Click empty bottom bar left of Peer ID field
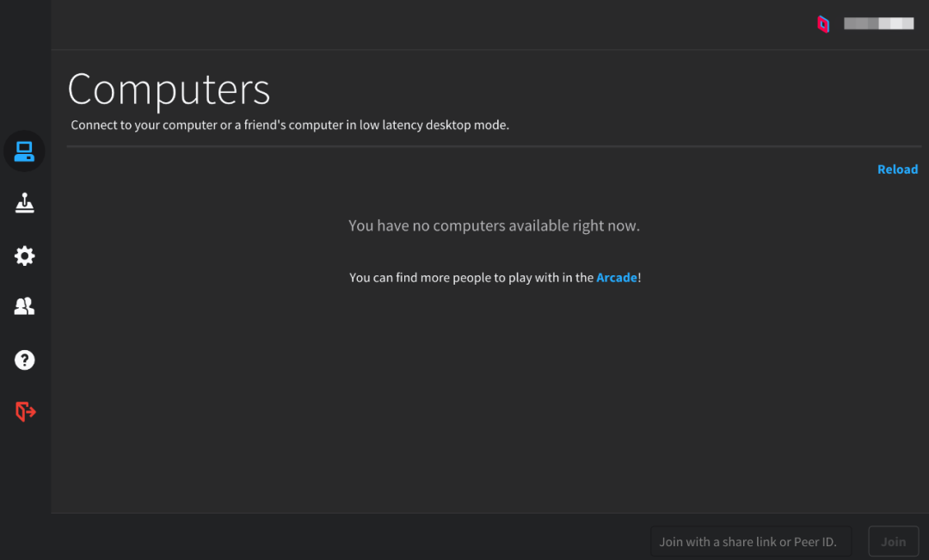The image size is (929, 560). 344,538
